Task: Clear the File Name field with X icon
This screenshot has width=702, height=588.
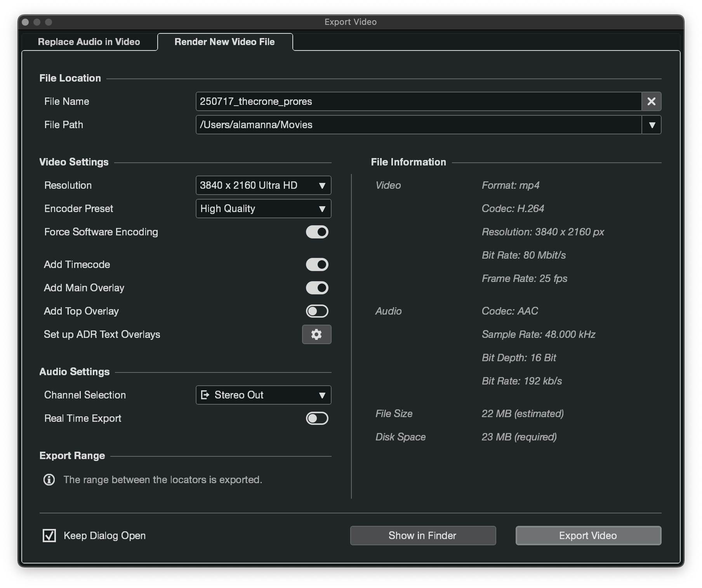Action: click(651, 101)
